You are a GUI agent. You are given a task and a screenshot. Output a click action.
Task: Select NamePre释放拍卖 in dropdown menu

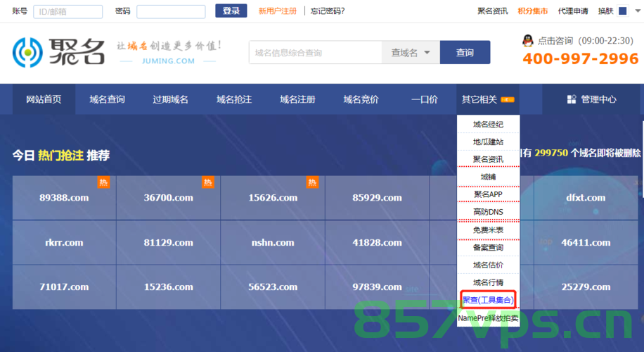(x=488, y=318)
